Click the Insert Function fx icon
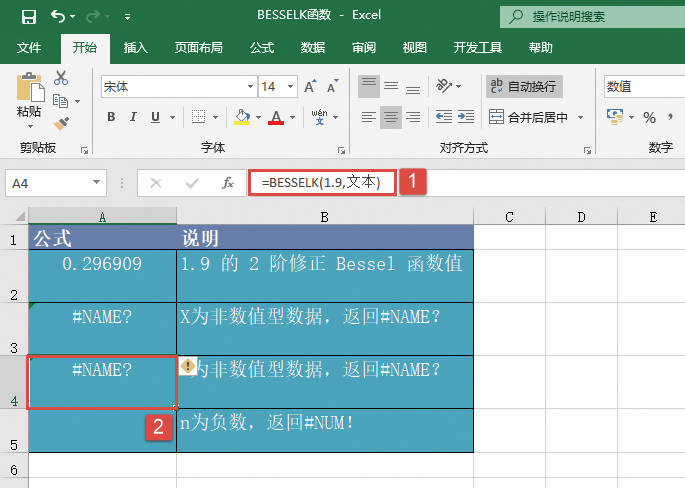The width and height of the screenshot is (685, 488). pyautogui.click(x=228, y=183)
